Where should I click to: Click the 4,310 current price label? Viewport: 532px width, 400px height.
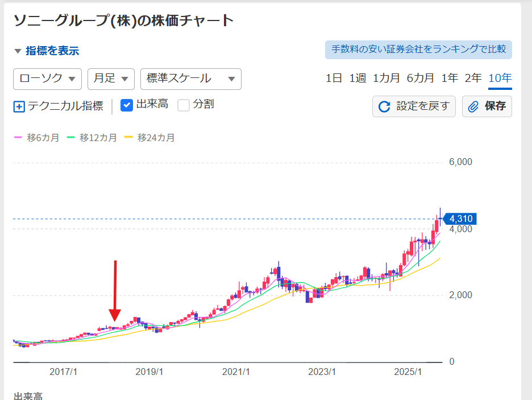(460, 219)
